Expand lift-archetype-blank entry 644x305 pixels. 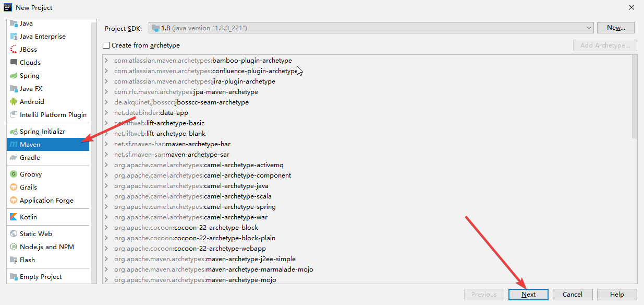pyautogui.click(x=106, y=134)
